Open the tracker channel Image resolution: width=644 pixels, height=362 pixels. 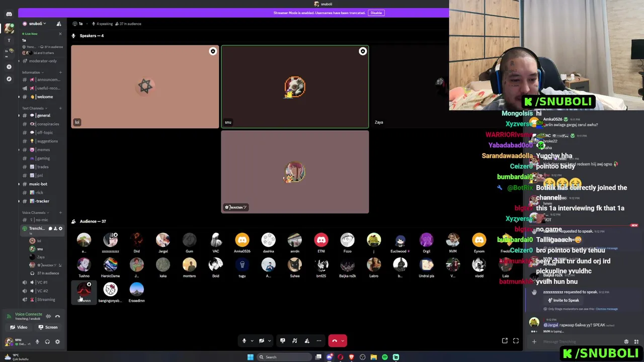pyautogui.click(x=42, y=201)
